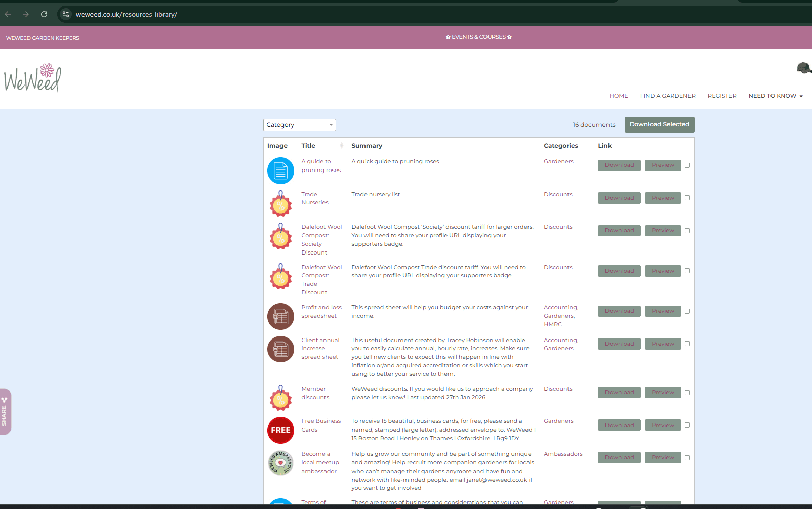Open the REGISTER menu item
The width and height of the screenshot is (812, 509).
pyautogui.click(x=722, y=96)
